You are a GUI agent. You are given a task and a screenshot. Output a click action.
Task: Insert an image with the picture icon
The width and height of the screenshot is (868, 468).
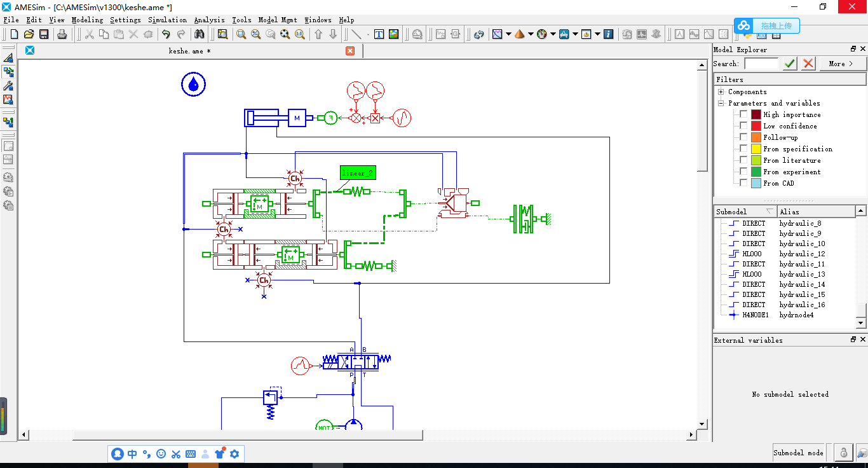click(394, 34)
